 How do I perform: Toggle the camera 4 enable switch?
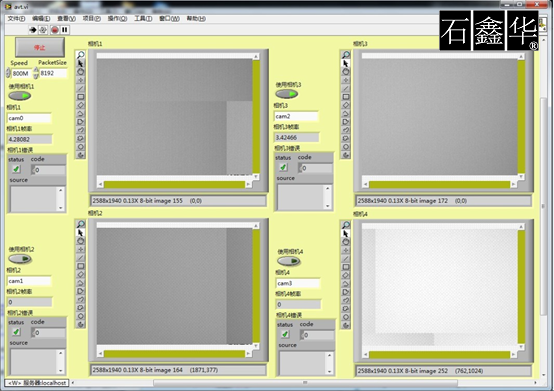(x=289, y=261)
